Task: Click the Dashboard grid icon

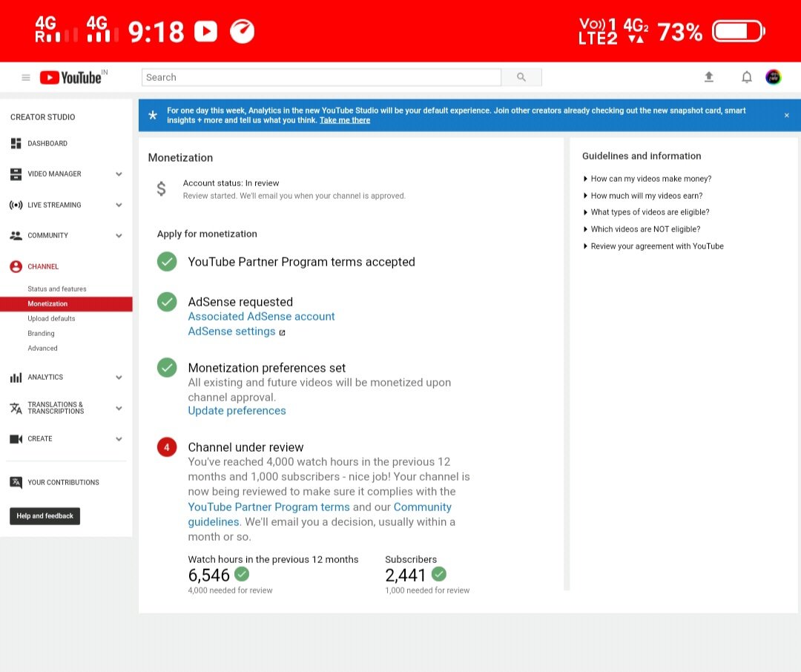Action: tap(16, 144)
